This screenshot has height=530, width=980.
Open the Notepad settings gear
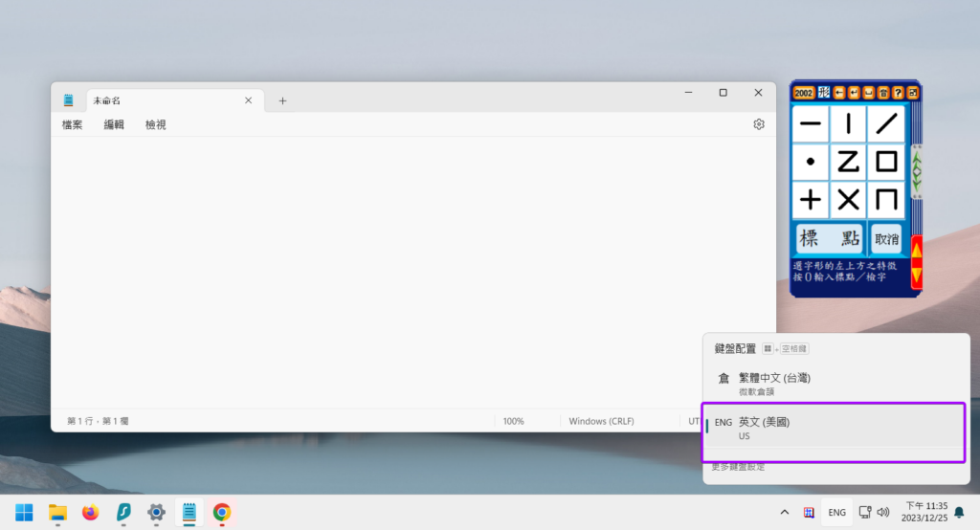[759, 124]
